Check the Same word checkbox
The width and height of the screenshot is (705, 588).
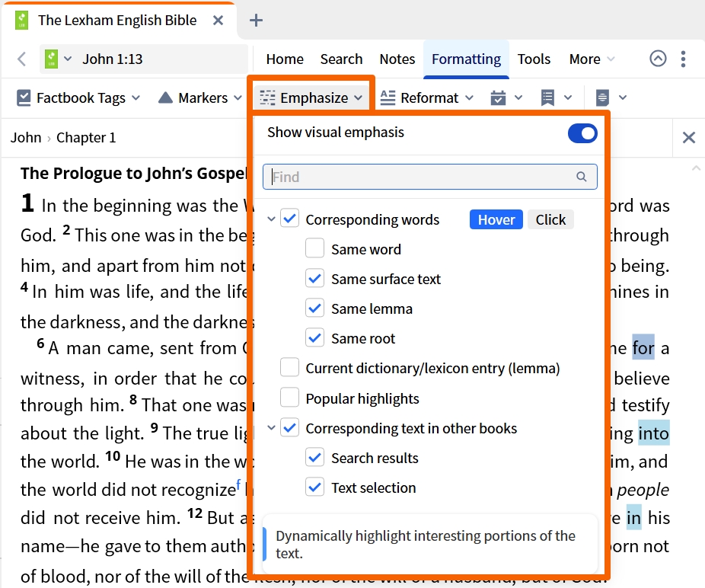click(x=314, y=248)
